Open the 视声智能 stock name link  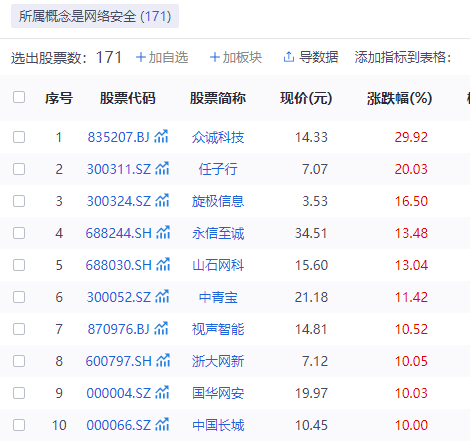click(x=218, y=329)
